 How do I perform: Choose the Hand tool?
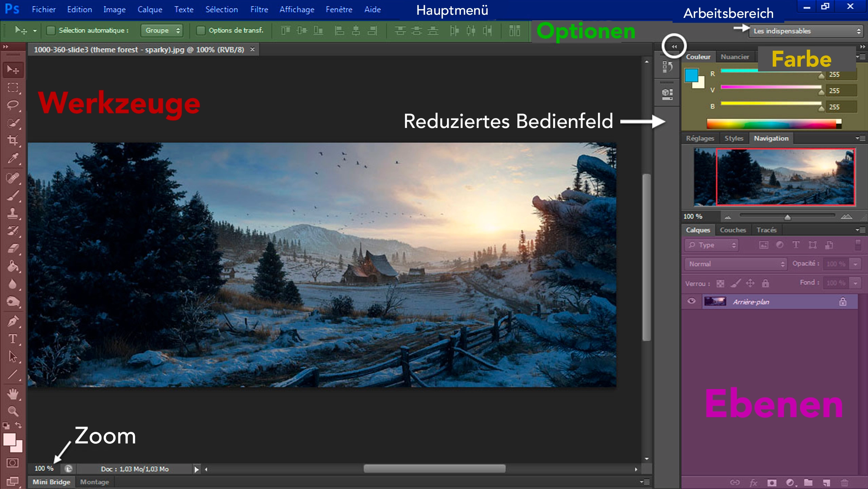(x=13, y=393)
